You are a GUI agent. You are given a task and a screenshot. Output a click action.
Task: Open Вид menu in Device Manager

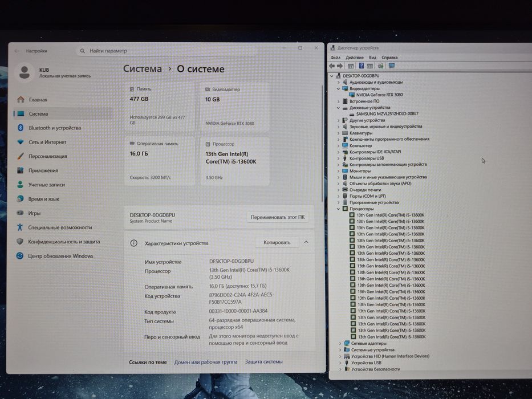pos(372,58)
